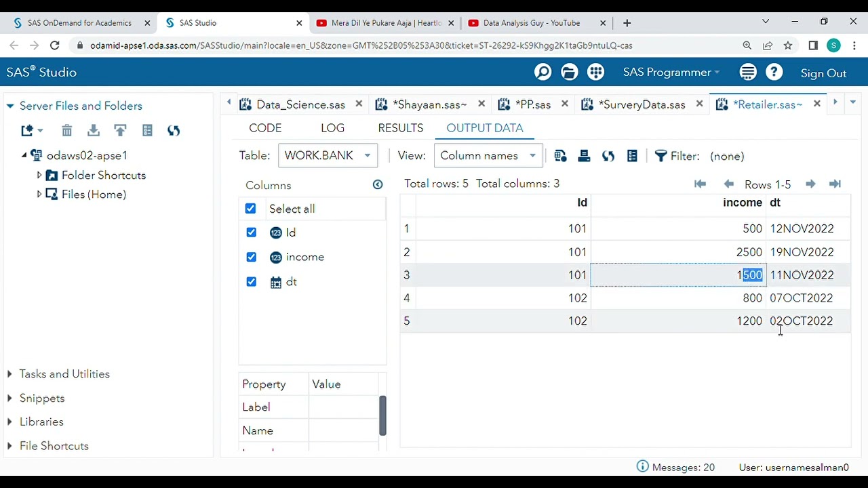
Task: Bookmark this page star icon
Action: 788,45
